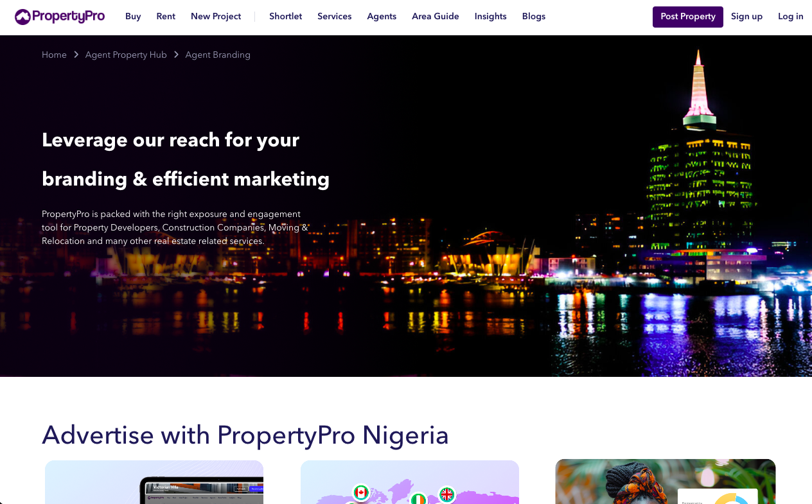
Task: Click chevron after Home in breadcrumb
Action: [76, 55]
